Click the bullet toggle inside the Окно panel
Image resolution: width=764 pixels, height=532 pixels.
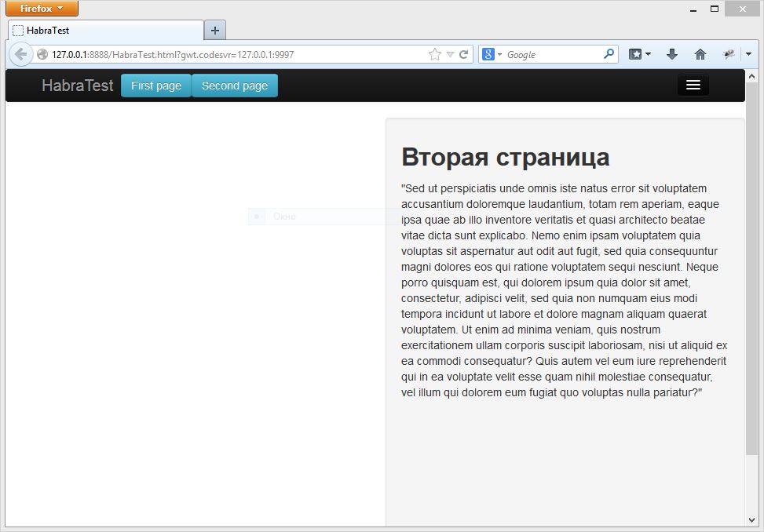(256, 216)
